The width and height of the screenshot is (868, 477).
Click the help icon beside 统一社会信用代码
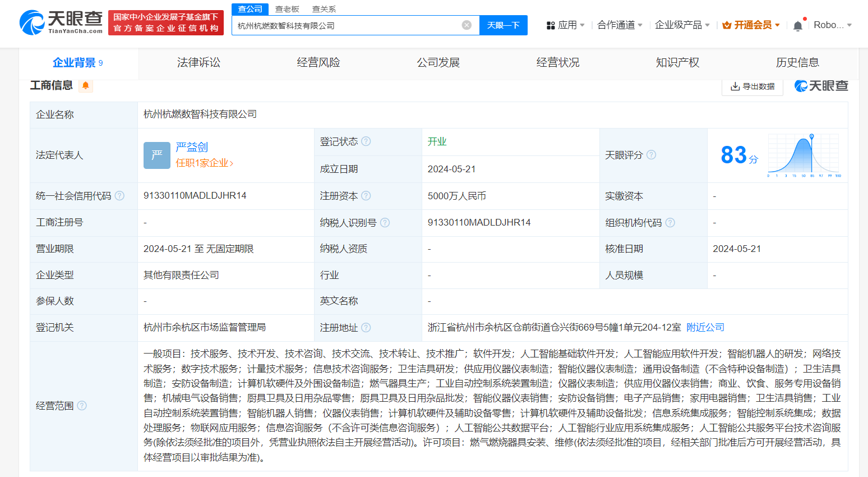point(119,195)
